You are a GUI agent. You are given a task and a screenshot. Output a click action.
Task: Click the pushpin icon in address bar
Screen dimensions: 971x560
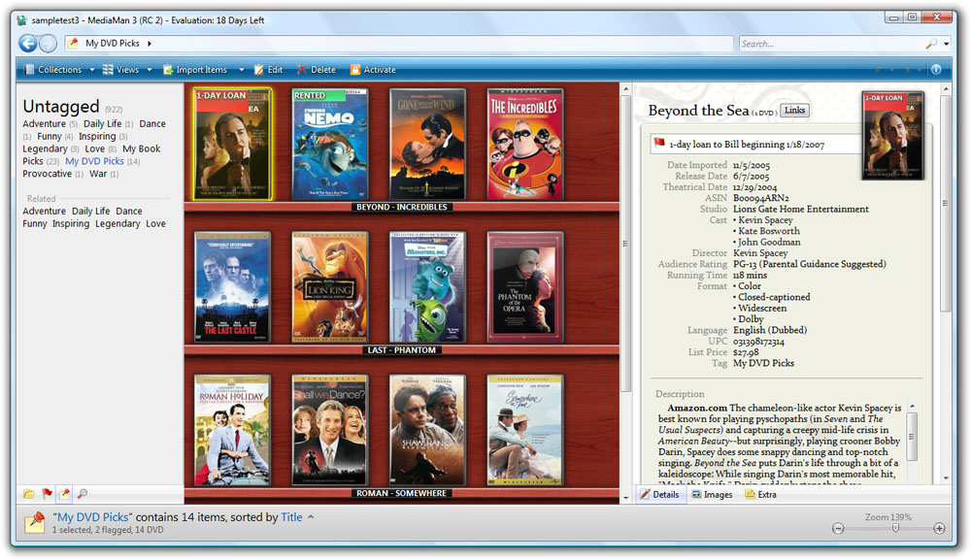pyautogui.click(x=74, y=44)
